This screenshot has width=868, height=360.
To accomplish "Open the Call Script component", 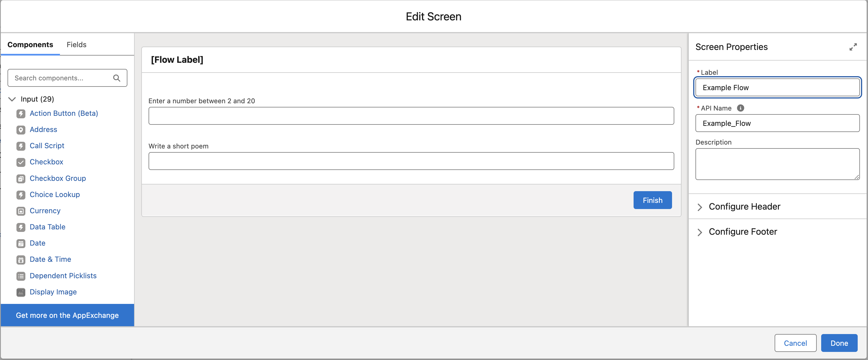I will 47,146.
